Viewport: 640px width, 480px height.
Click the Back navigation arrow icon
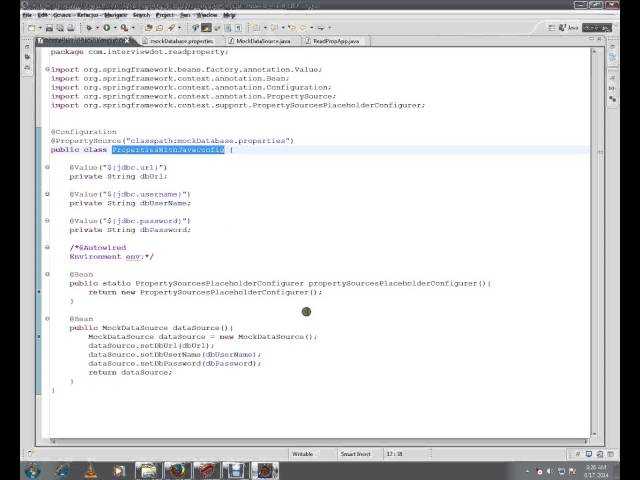[x=303, y=28]
